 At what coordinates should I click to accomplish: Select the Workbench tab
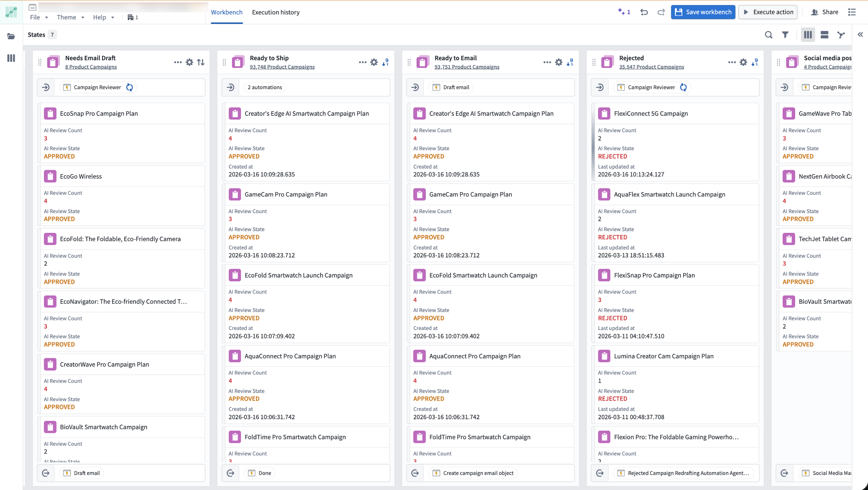(227, 12)
